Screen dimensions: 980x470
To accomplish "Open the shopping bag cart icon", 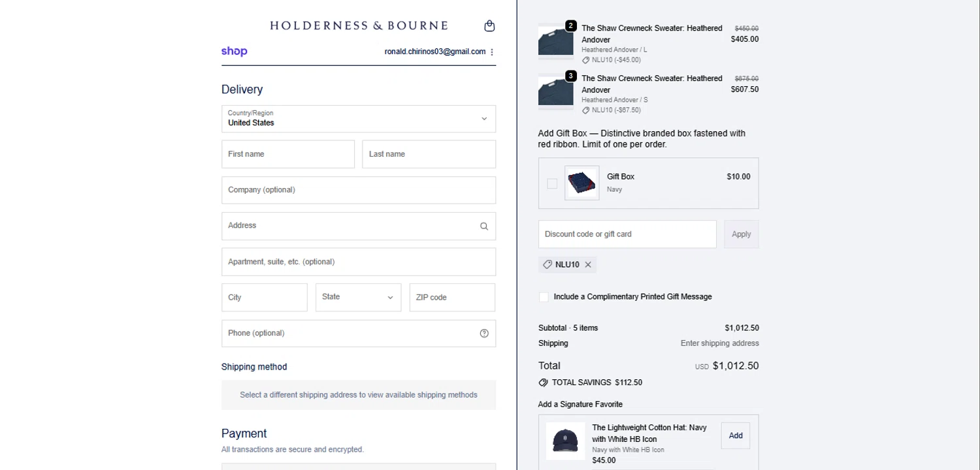I will [x=489, y=26].
